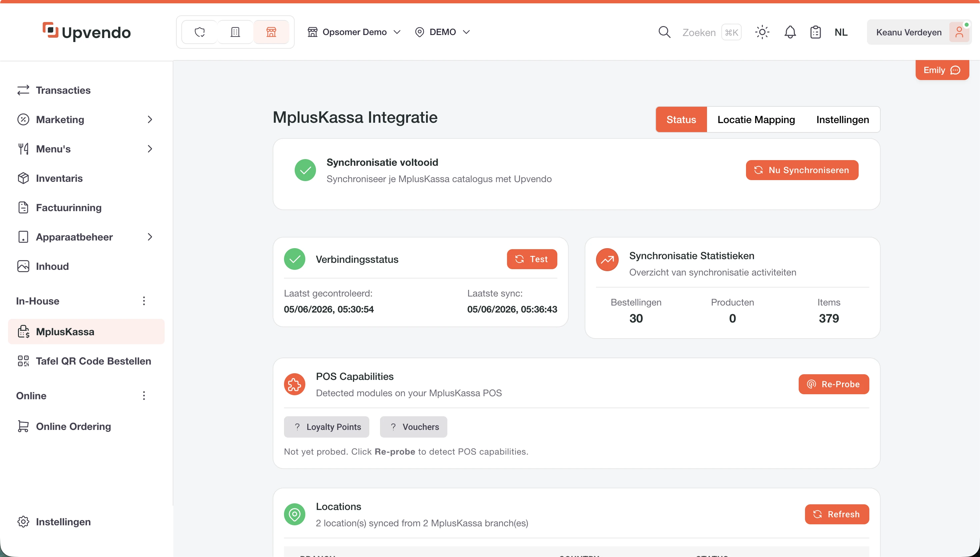
Task: Click Verbindingsstatus green check icon
Action: 294,259
